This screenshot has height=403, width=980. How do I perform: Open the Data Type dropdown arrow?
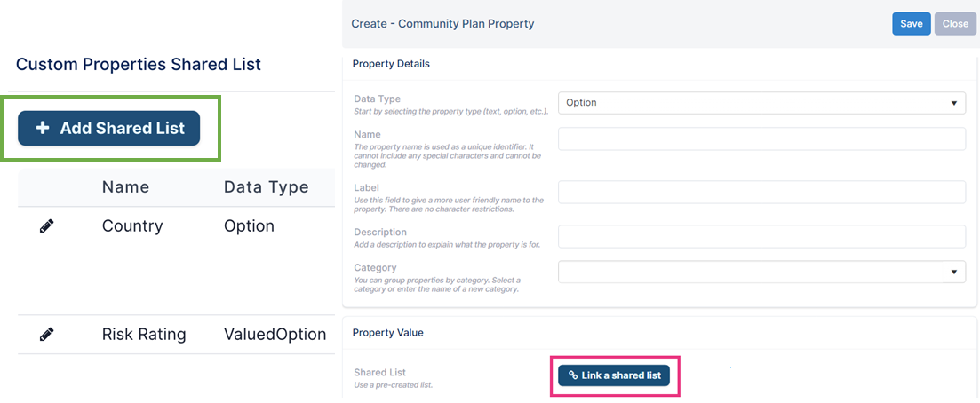953,102
